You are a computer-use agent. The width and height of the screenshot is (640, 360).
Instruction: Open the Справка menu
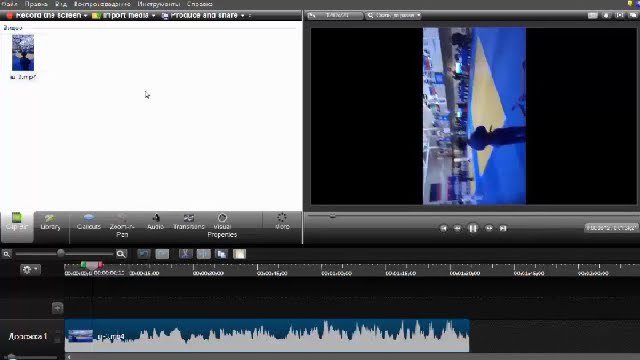pos(200,4)
